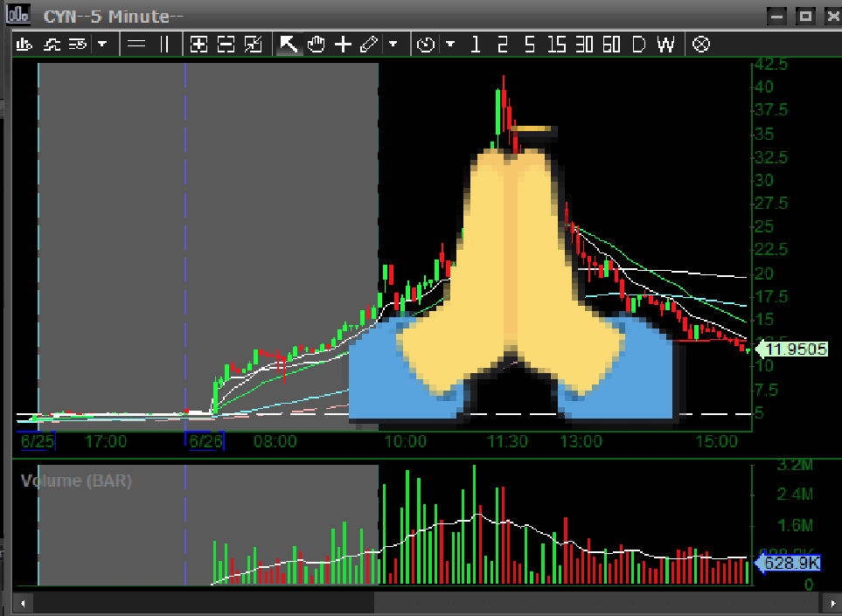Click the 08:00 time axis label

275,441
